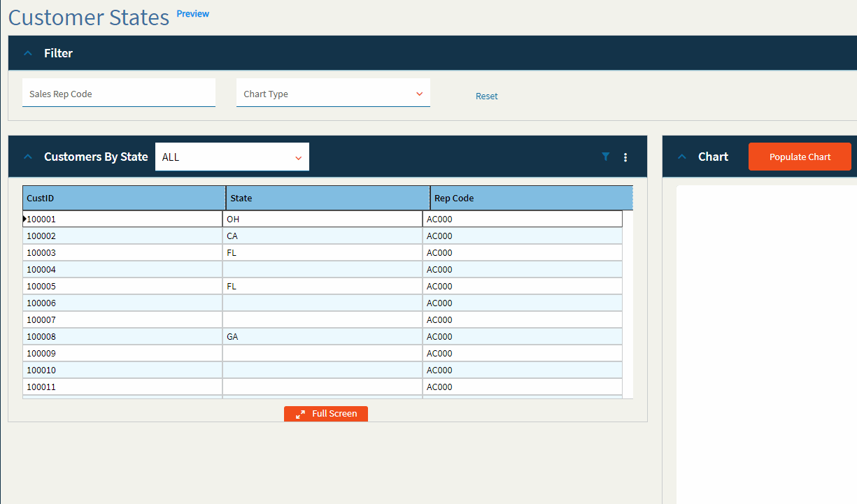Select CustID cell 100004
Screen dimensions: 857x504
click(122, 269)
